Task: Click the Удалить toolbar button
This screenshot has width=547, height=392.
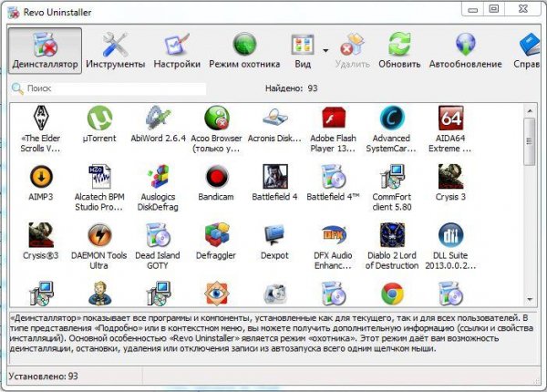Action: [x=352, y=51]
